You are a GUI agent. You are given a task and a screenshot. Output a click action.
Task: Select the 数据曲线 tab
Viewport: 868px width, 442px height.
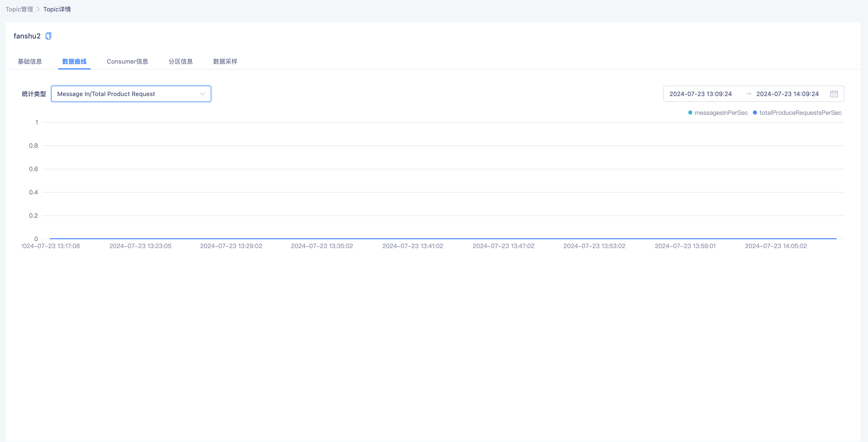74,61
